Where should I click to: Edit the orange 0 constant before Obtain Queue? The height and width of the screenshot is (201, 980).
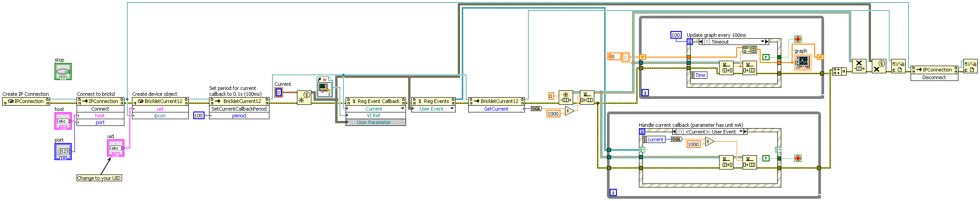coord(551,96)
